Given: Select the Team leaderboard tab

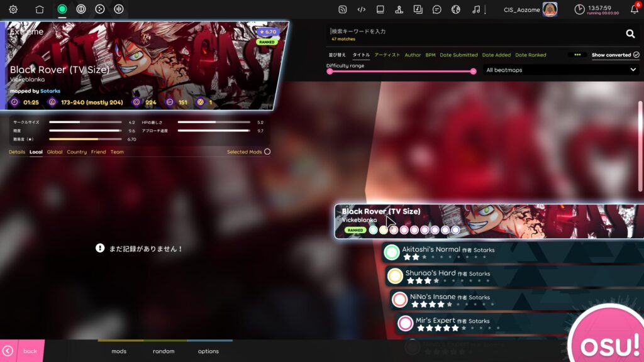Looking at the screenshot, I should point(117,152).
